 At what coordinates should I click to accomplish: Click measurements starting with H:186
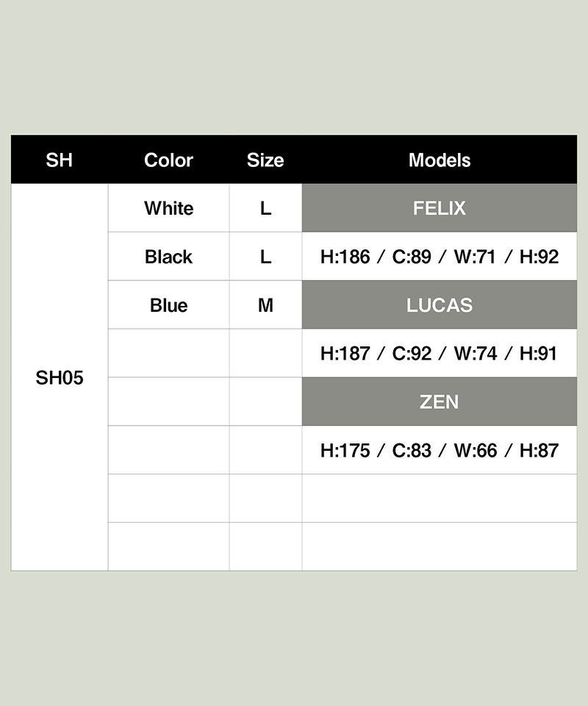coord(440,257)
